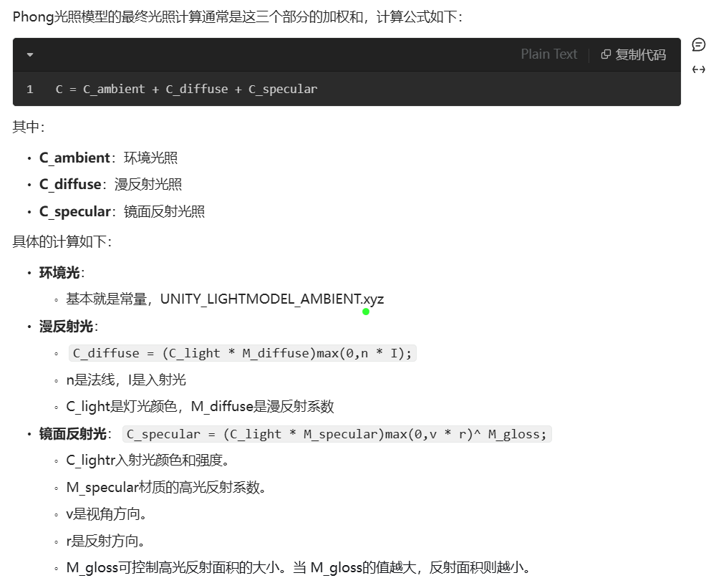
Task: Select the C_specular: 镜面反射光照 bullet
Action: point(122,212)
